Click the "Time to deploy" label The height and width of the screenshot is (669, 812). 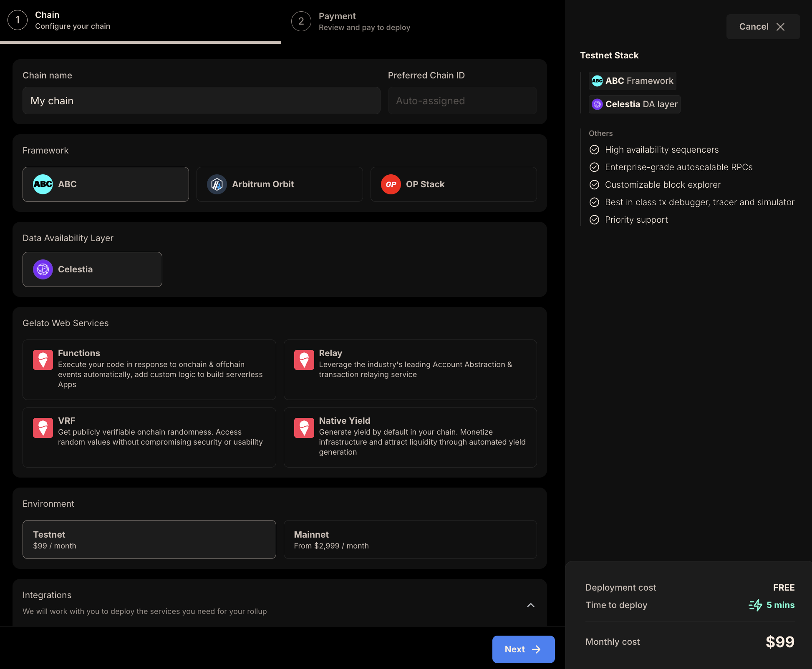pos(616,605)
